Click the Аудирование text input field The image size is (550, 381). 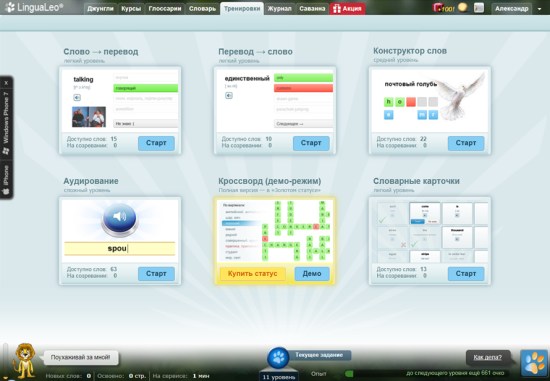120,248
